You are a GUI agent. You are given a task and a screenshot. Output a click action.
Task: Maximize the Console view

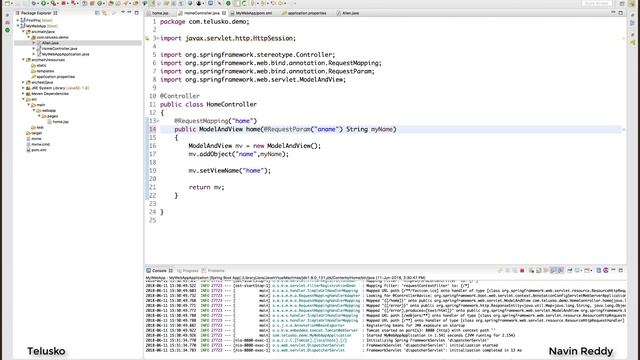[x=621, y=271]
